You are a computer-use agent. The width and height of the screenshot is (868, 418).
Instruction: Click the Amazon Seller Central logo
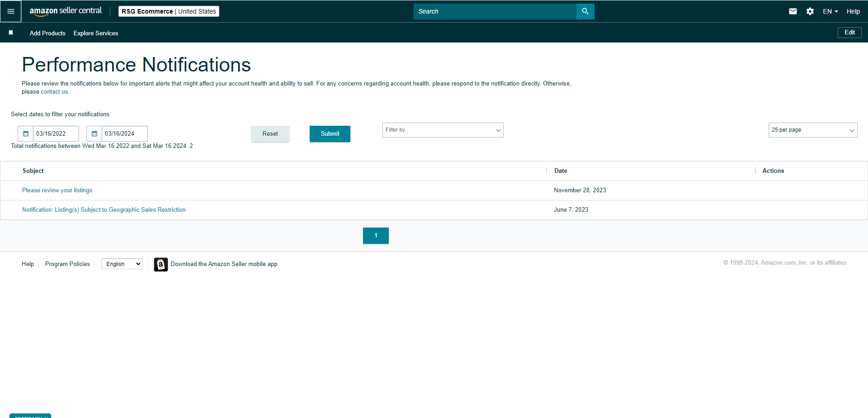(x=66, y=11)
